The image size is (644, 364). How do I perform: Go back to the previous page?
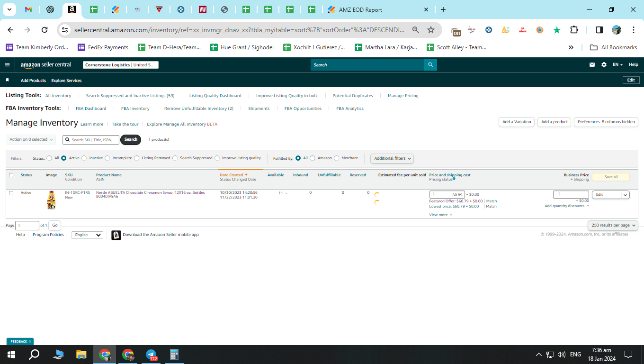[10, 30]
